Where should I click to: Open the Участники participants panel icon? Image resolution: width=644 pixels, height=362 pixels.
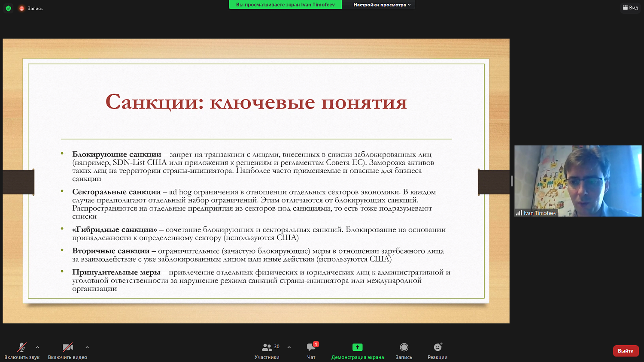266,347
